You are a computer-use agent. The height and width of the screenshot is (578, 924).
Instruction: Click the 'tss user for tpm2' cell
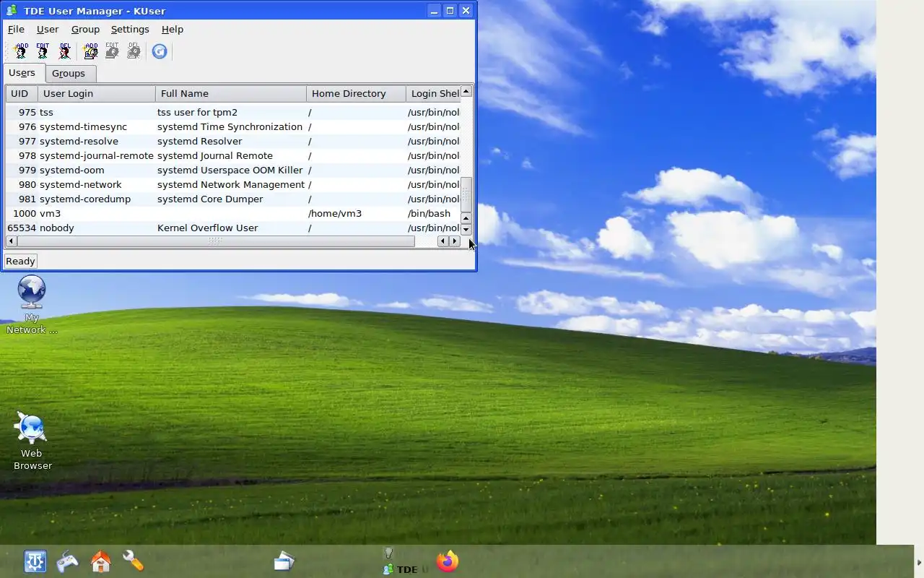tap(197, 113)
